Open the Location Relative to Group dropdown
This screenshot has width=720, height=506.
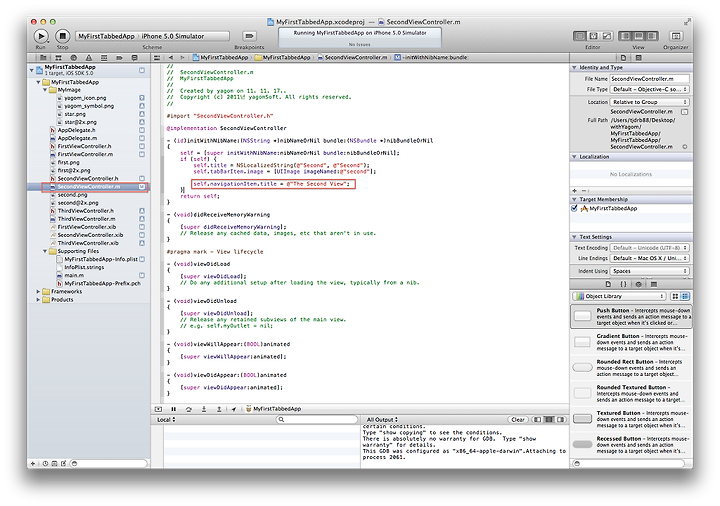point(649,102)
